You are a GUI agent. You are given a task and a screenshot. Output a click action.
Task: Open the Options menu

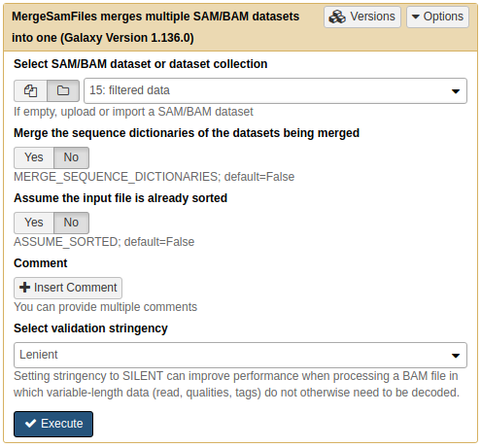pos(437,17)
